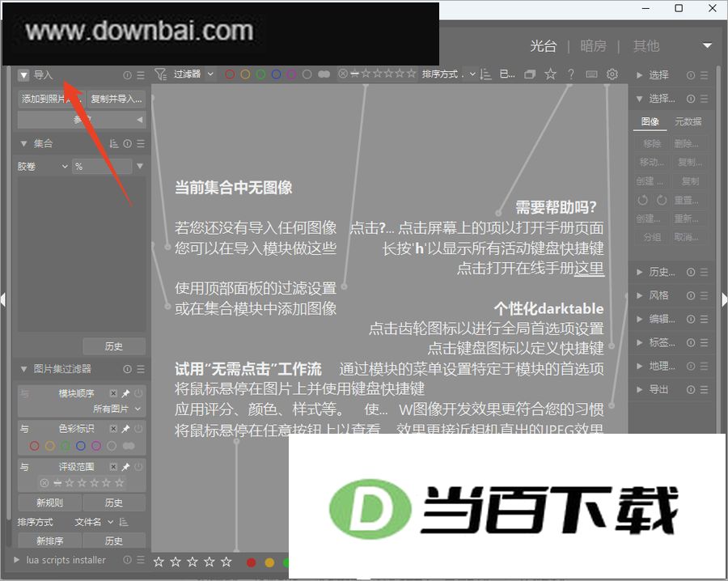Click sort icon in the 集合 module header

114,144
